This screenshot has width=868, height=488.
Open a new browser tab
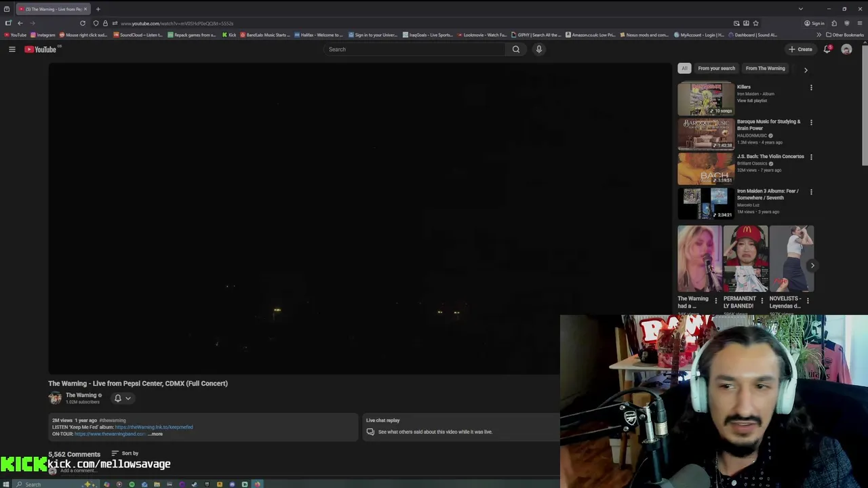pos(98,9)
